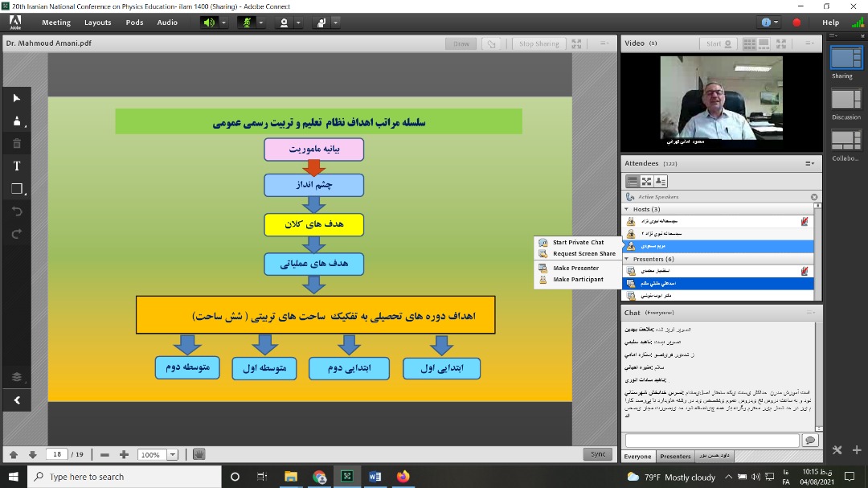This screenshot has height=488, width=868.
Task: Click the zoom in plus icon below document
Action: (124, 454)
